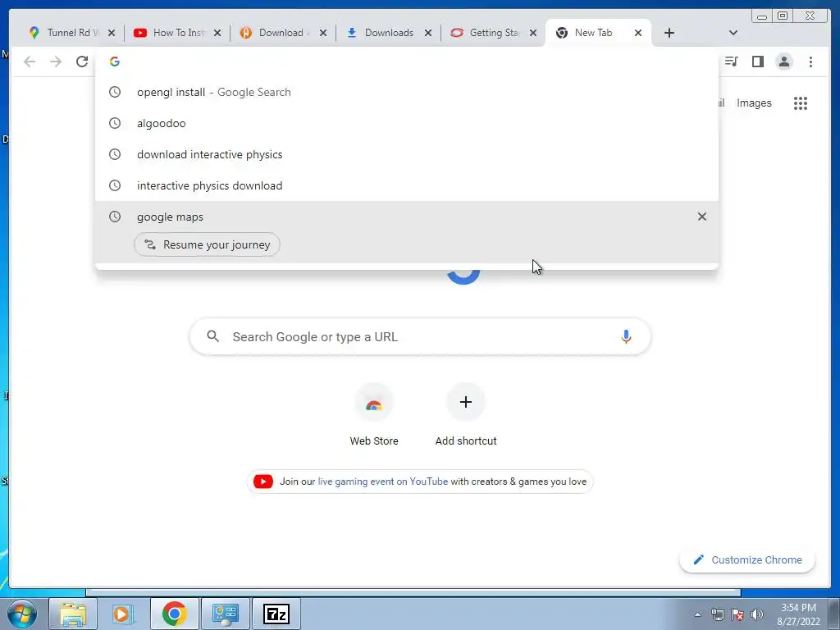
Task: Choose download interactive physics suggestion
Action: pos(407,154)
